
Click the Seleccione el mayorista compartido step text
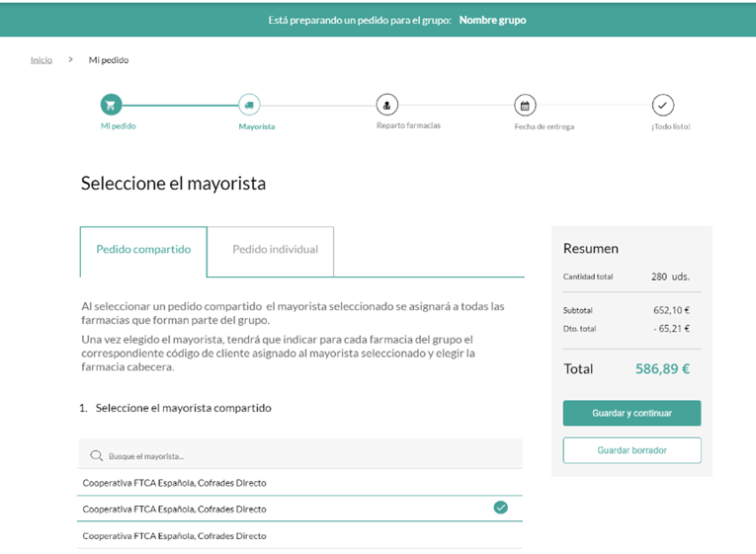click(183, 408)
